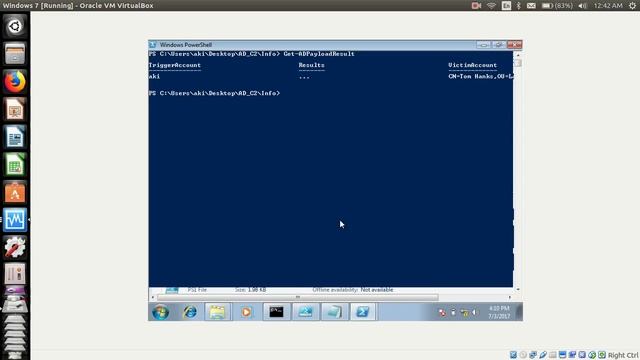Viewport: 640px width, 360px height.
Task: Open Ubuntu Software Center from the dock
Action: tap(15, 192)
